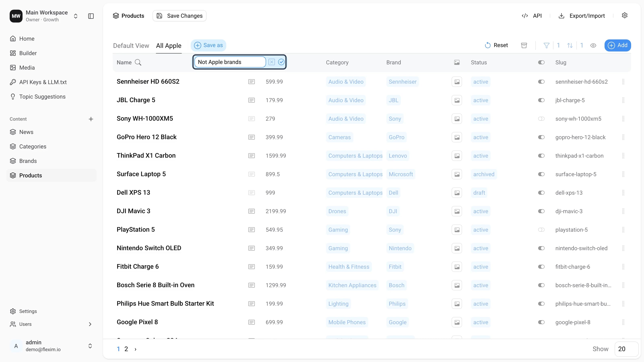Add new content type with plus icon
The width and height of the screenshot is (644, 362).
91,119
